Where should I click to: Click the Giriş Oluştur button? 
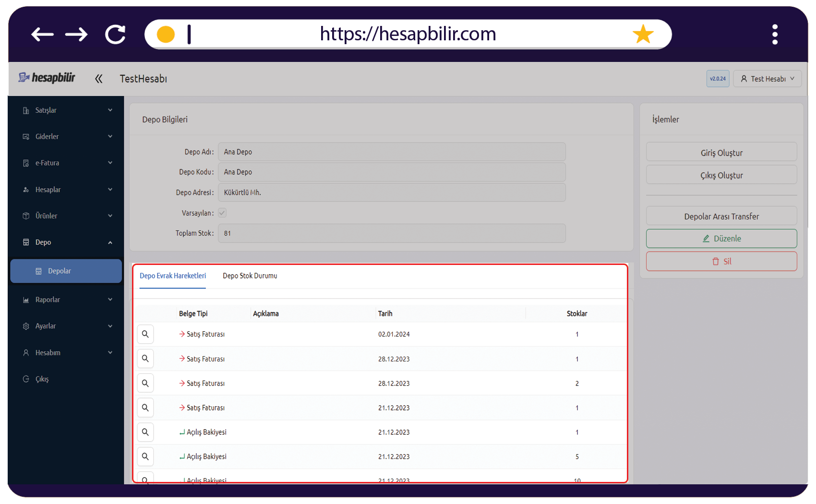click(x=721, y=152)
